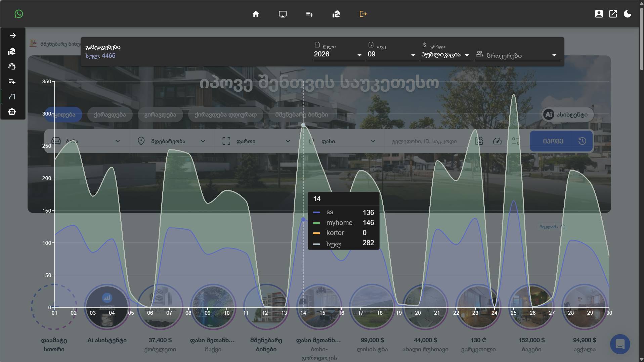The image size is (644, 362).
Task: Click the filter settings icon in search bar
Action: (x=516, y=141)
